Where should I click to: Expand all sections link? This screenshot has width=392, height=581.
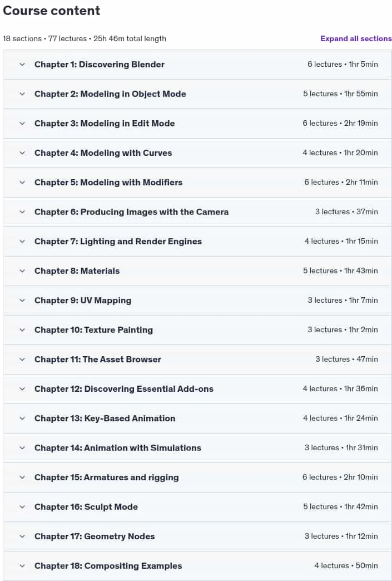[x=356, y=38]
